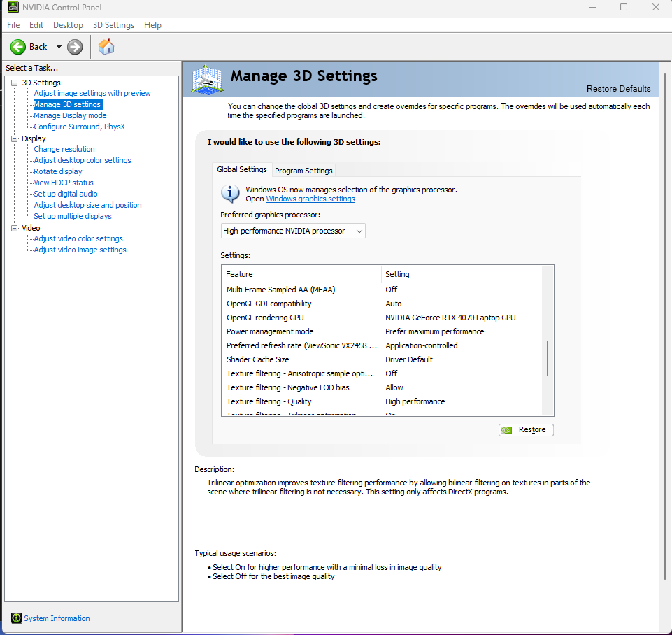The image size is (672, 635).
Task: Select Negative LOD bias row
Action: click(381, 387)
